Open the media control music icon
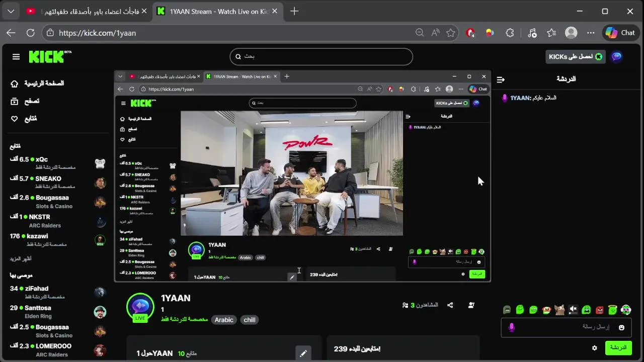The height and width of the screenshot is (362, 644). [x=532, y=33]
